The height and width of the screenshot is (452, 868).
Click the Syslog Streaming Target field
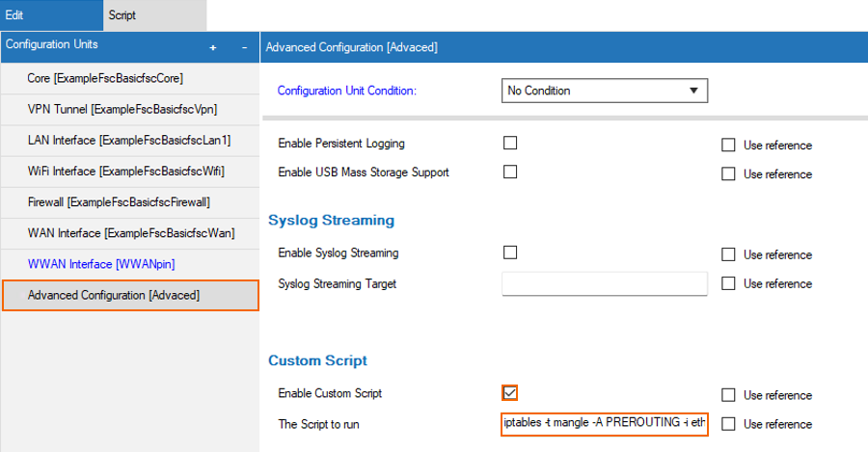605,283
